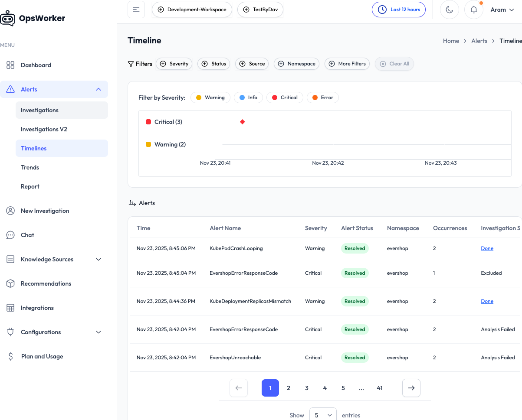
Task: Click the Configurations plug icon
Action: pyautogui.click(x=10, y=332)
